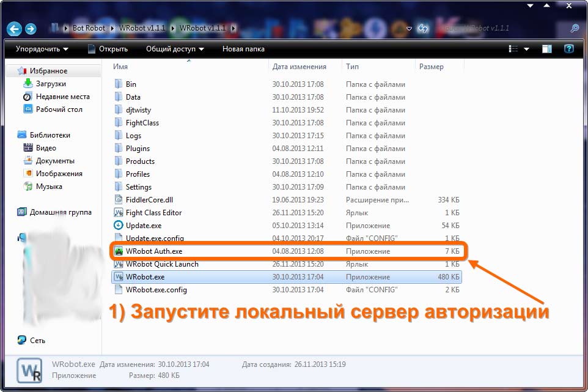Viewport: 588px width, 392px height.
Task: Click the date 11.10.2013 19:52 for djtwisty
Action: (298, 109)
